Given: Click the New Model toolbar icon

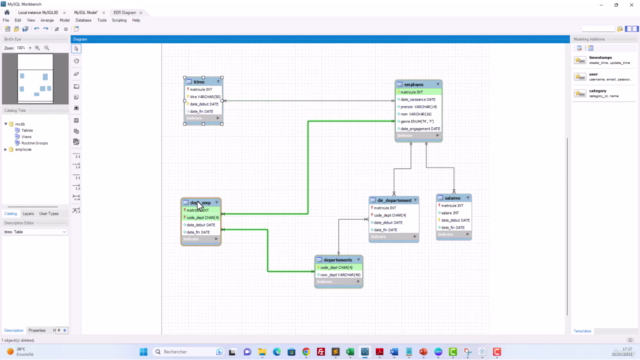Looking at the screenshot, I should (x=7, y=29).
